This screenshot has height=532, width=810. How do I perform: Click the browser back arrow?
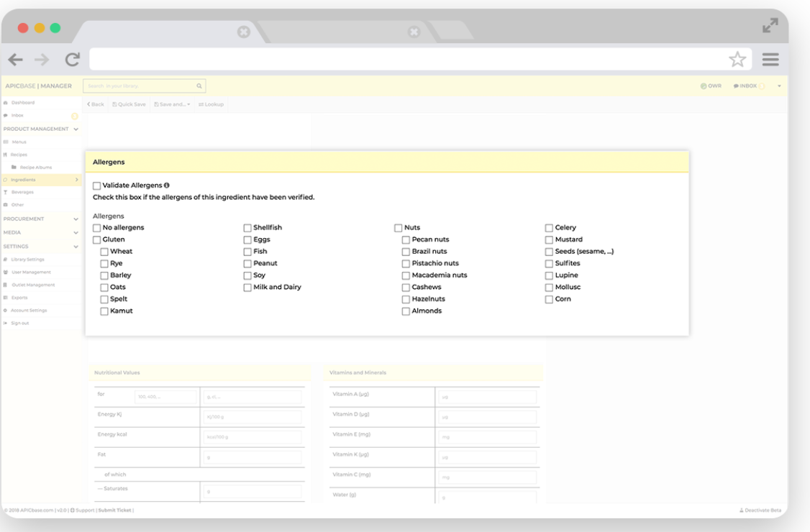coord(16,60)
